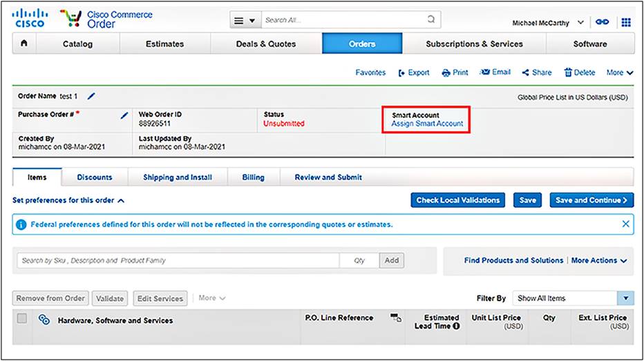The height and width of the screenshot is (361, 644).
Task: Click the P.O. Line Reference column header
Action: [x=339, y=318]
